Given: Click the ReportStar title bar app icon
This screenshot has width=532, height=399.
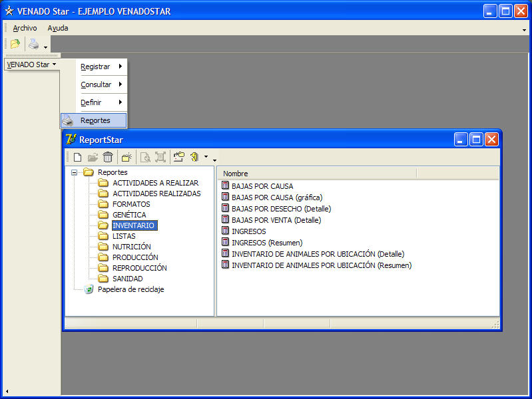Looking at the screenshot, I should click(71, 140).
